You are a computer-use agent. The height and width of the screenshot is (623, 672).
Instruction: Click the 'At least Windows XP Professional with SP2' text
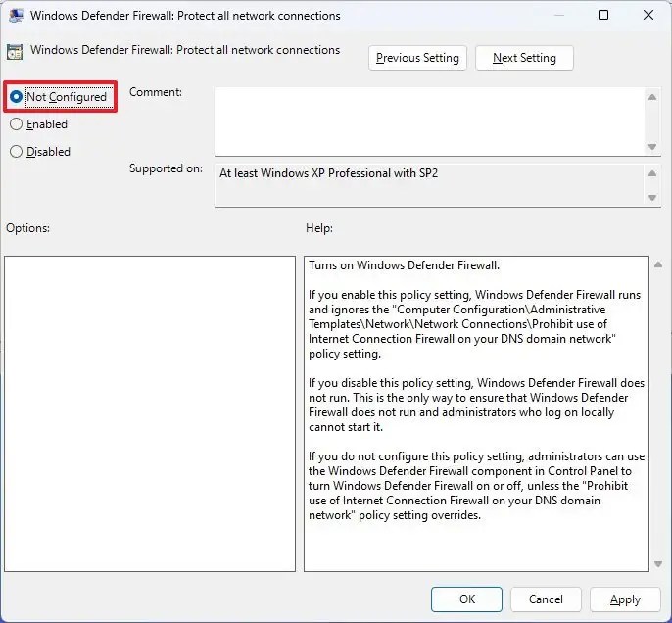pos(329,173)
